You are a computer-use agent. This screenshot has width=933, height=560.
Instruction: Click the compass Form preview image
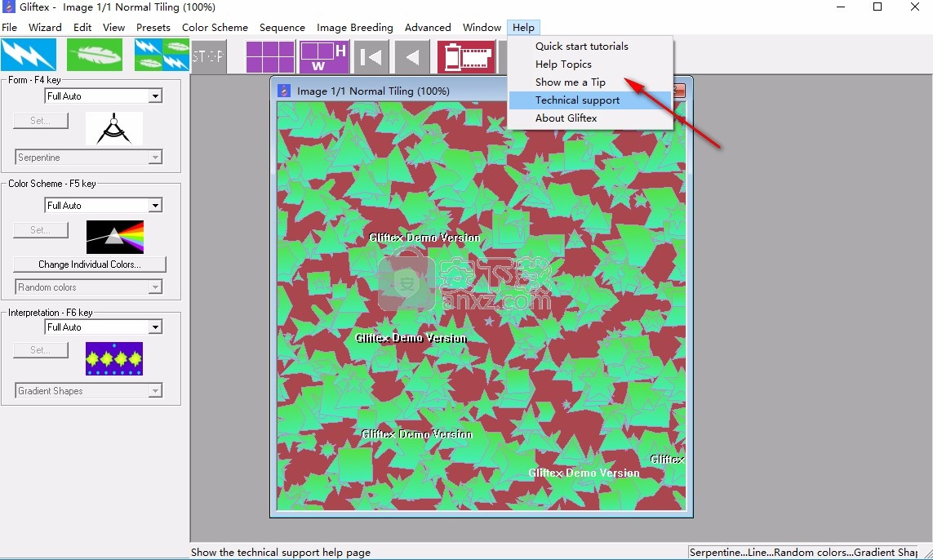click(114, 128)
